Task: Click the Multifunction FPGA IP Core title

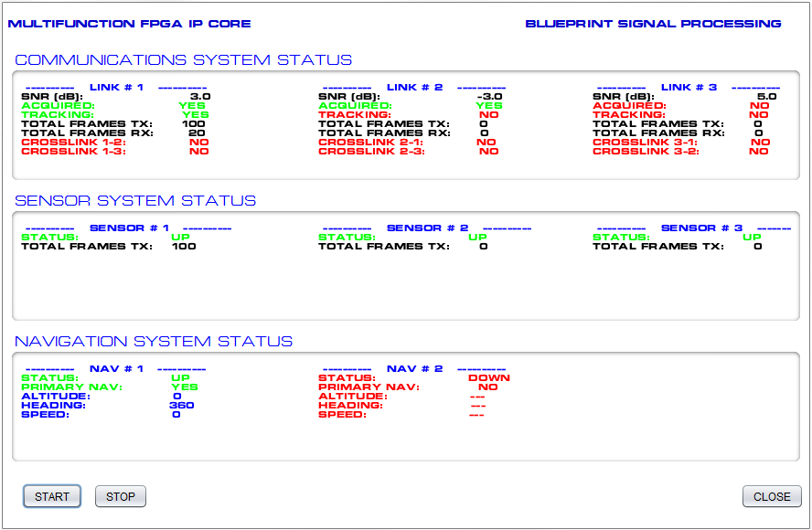Action: click(129, 24)
